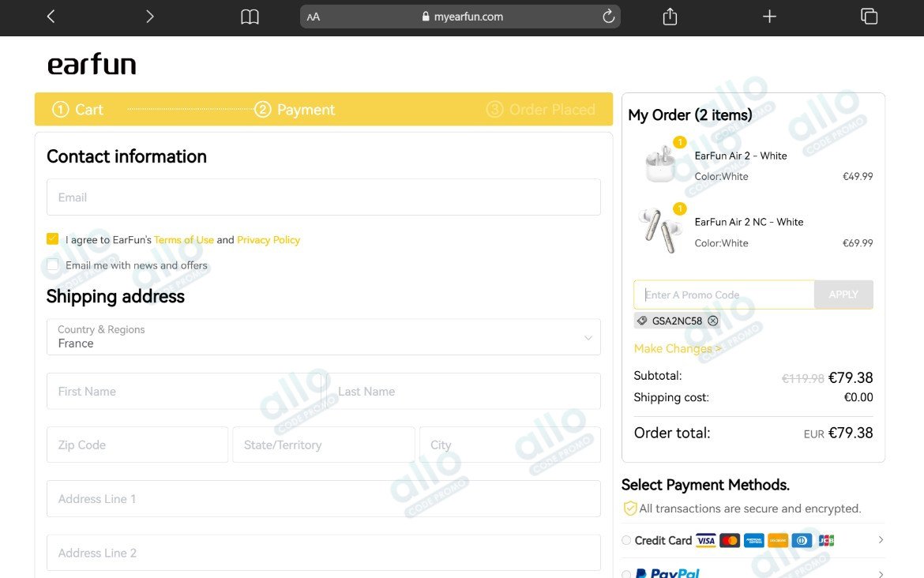This screenshot has width=924, height=578.
Task: Apply the promo code with APPLY button
Action: [843, 295]
